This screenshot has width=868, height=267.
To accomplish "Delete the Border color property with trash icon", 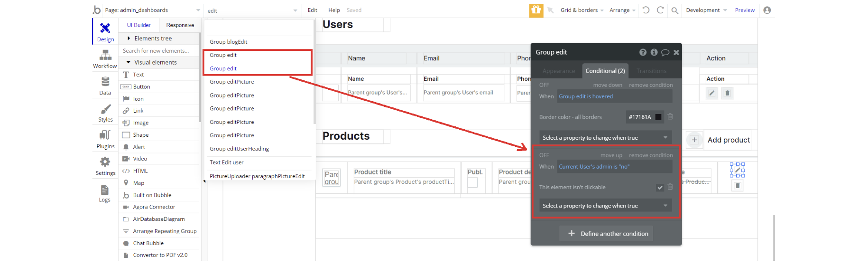I will click(x=670, y=116).
